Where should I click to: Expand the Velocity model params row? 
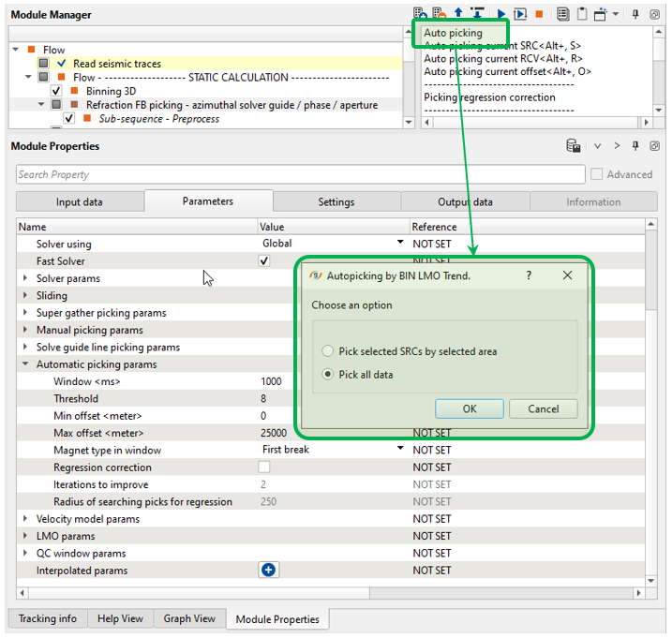tap(25, 519)
